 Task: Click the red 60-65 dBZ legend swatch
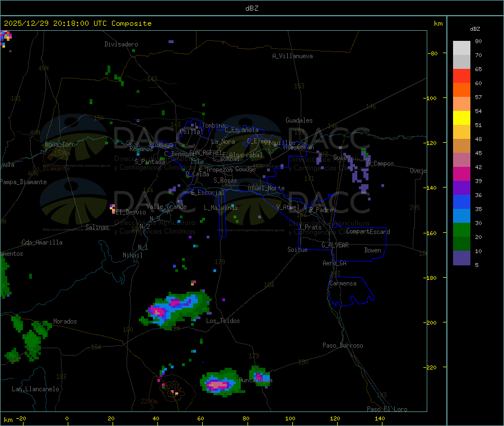point(461,76)
